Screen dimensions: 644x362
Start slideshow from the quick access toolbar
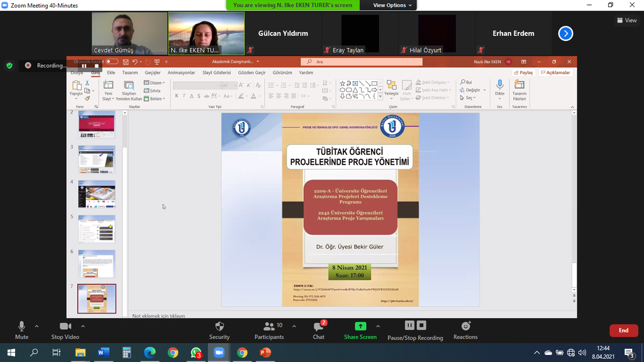click(x=157, y=62)
